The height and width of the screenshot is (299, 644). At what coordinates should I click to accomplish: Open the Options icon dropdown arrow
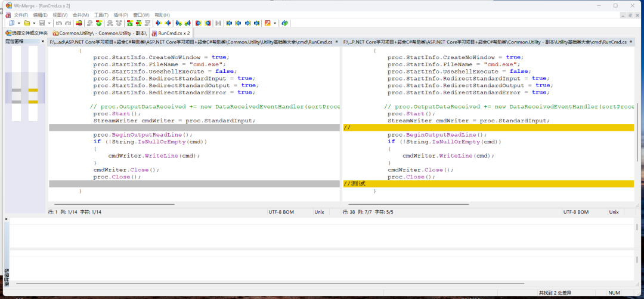click(x=275, y=23)
